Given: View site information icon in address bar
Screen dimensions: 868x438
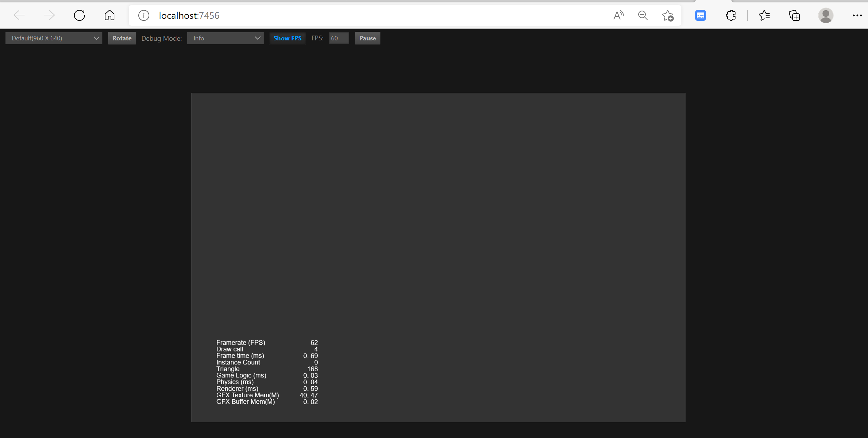Looking at the screenshot, I should click(144, 15).
